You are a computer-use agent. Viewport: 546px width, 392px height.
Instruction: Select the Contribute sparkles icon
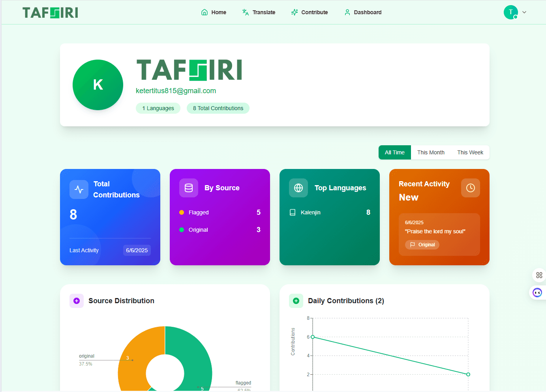tap(294, 12)
